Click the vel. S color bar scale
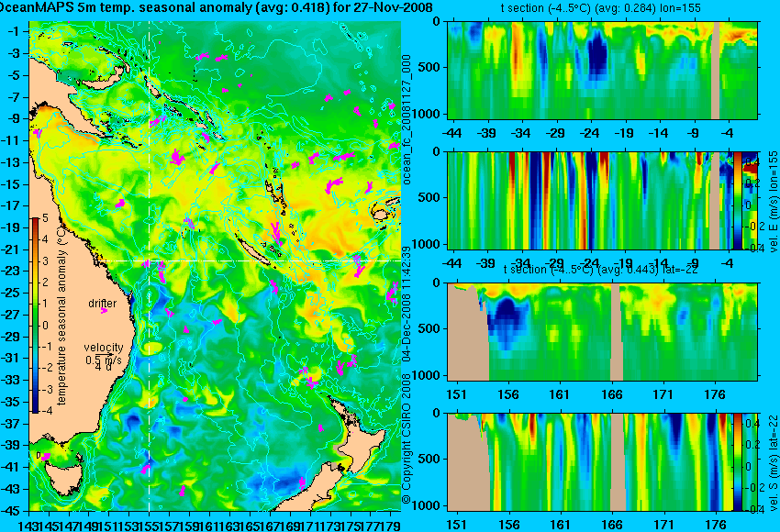 [x=737, y=462]
